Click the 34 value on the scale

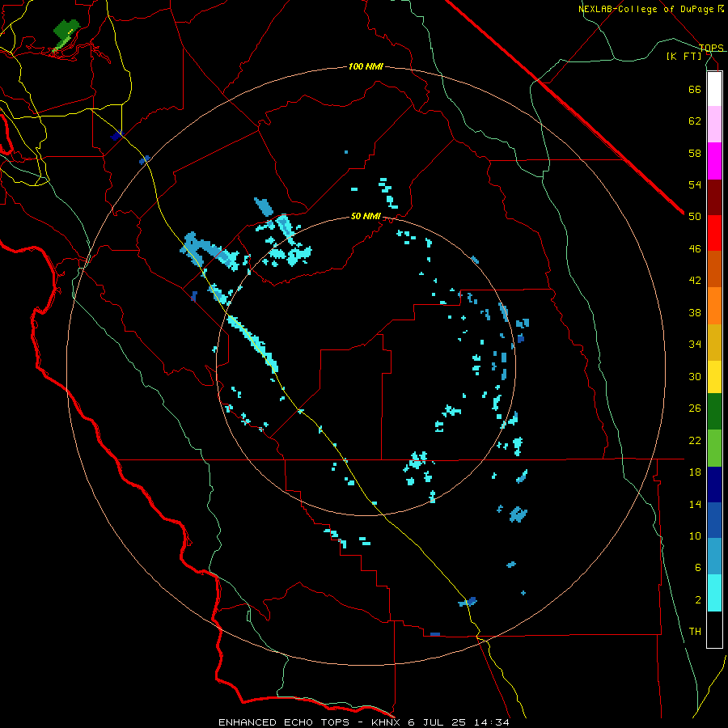click(695, 345)
